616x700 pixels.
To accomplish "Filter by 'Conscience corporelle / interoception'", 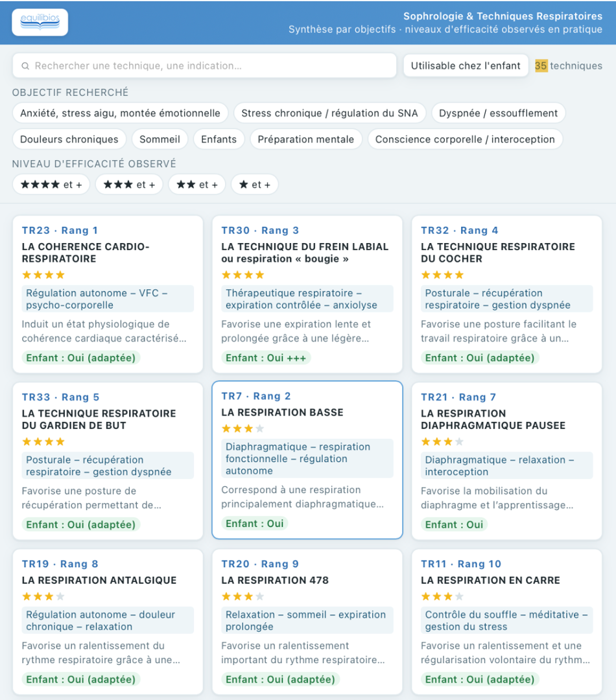I will pyautogui.click(x=465, y=139).
